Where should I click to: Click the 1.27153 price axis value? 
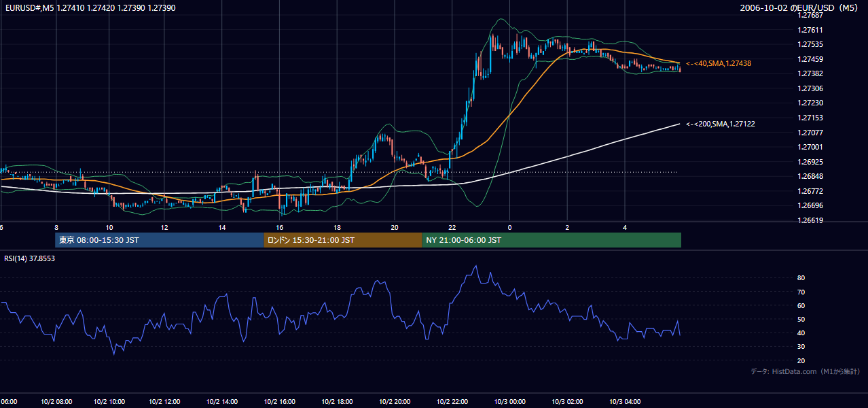(810, 118)
